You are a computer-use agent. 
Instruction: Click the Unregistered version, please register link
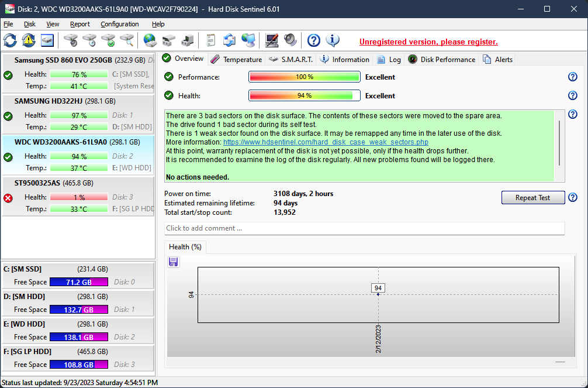428,42
